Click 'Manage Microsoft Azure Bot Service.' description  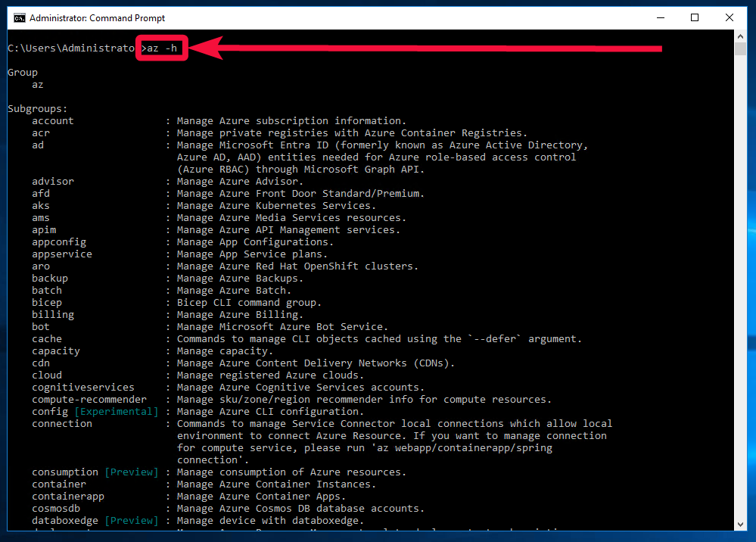click(x=282, y=326)
